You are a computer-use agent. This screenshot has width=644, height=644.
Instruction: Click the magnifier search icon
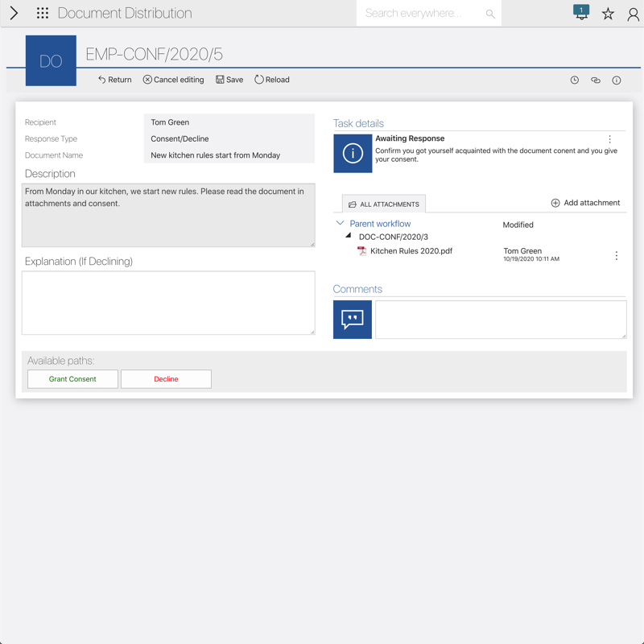(x=490, y=14)
